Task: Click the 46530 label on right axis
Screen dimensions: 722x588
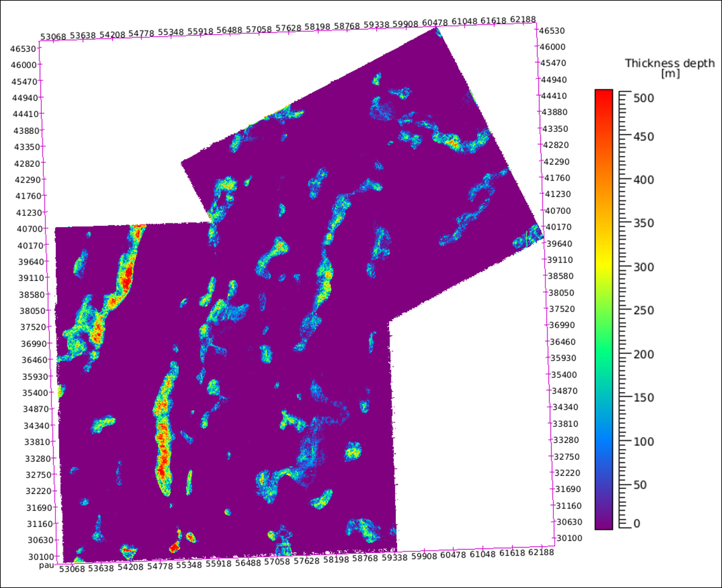Action: 553,30
